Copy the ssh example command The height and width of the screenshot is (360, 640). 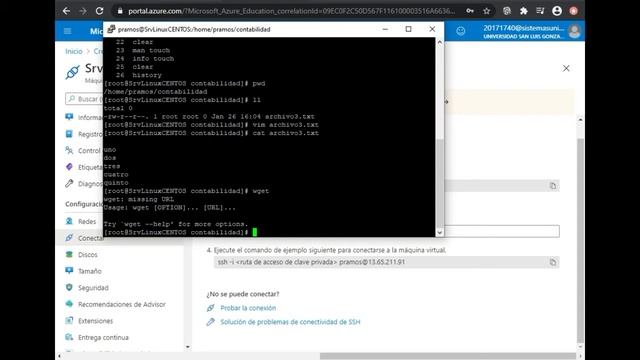coord(553,262)
